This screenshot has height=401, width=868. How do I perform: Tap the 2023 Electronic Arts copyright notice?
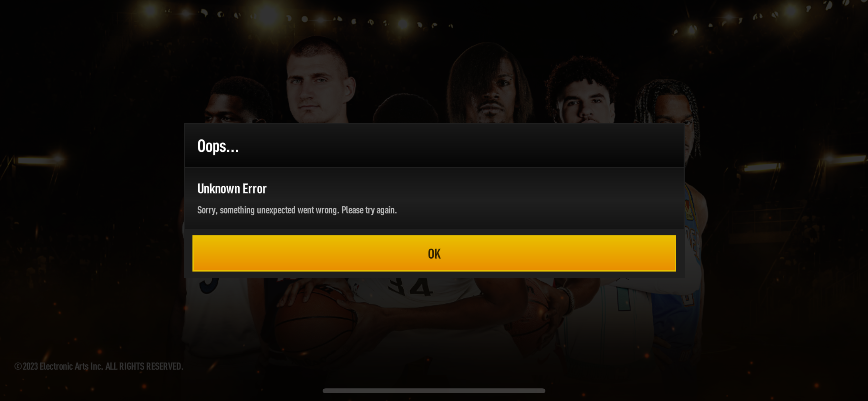click(x=99, y=366)
